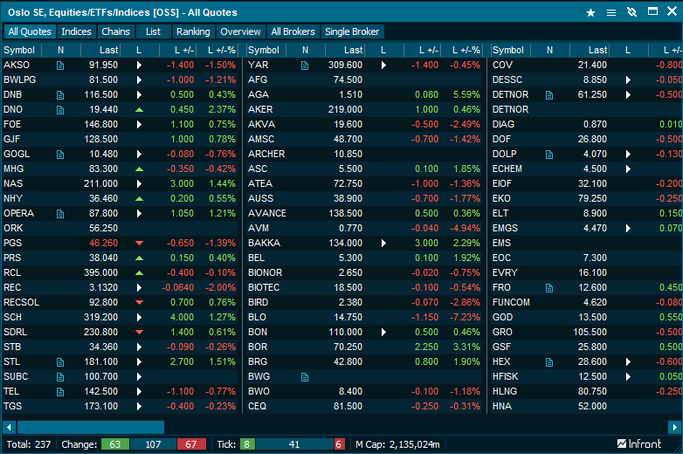Open news document icon for TEL
683x454 pixels.
coord(60,392)
